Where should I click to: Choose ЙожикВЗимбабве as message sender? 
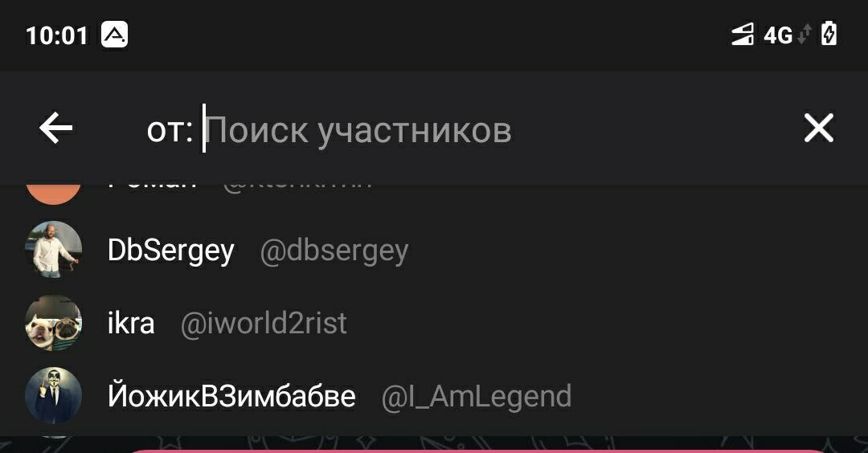[434, 396]
